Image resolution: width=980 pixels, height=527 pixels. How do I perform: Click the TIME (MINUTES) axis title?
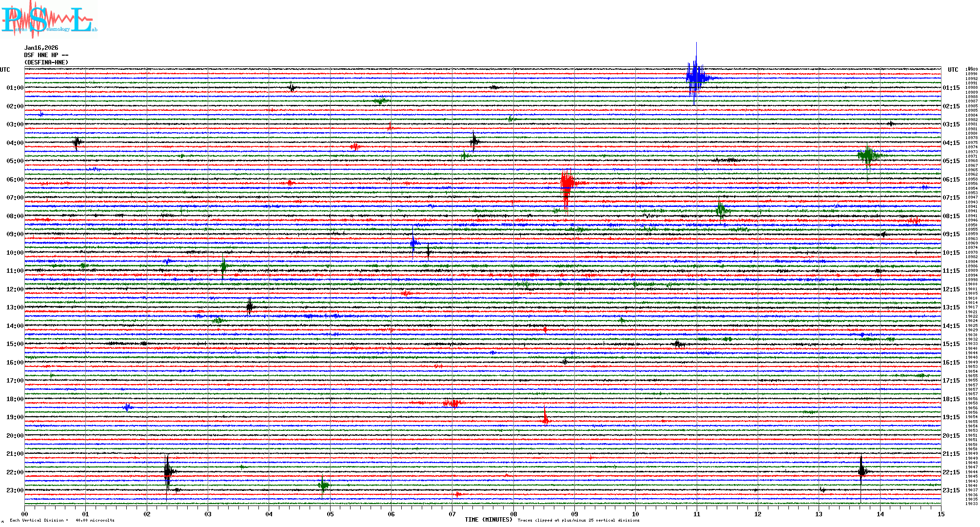[489, 520]
